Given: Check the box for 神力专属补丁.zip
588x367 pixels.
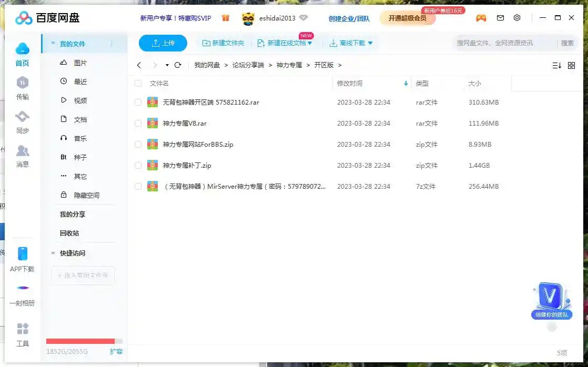Looking at the screenshot, I should pos(138,165).
